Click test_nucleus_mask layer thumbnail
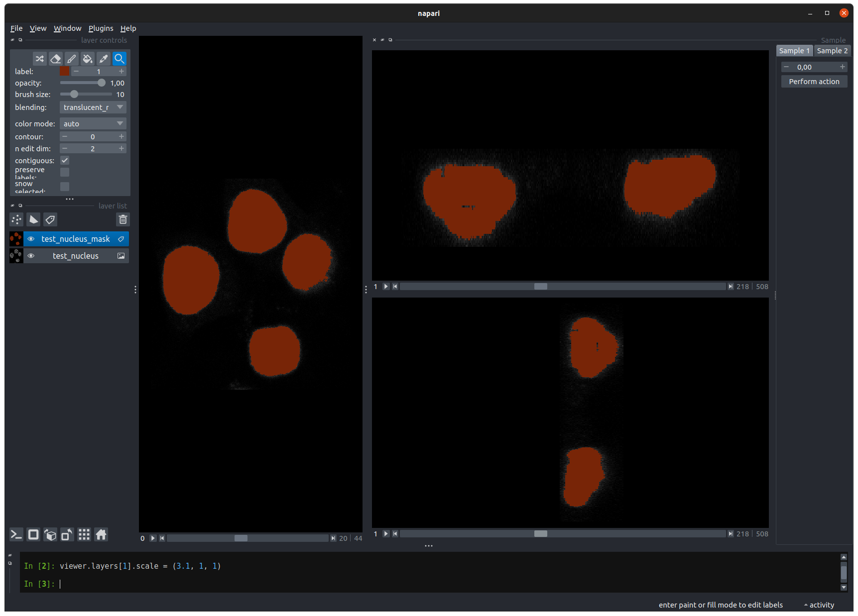This screenshot has height=616, width=858. point(16,239)
